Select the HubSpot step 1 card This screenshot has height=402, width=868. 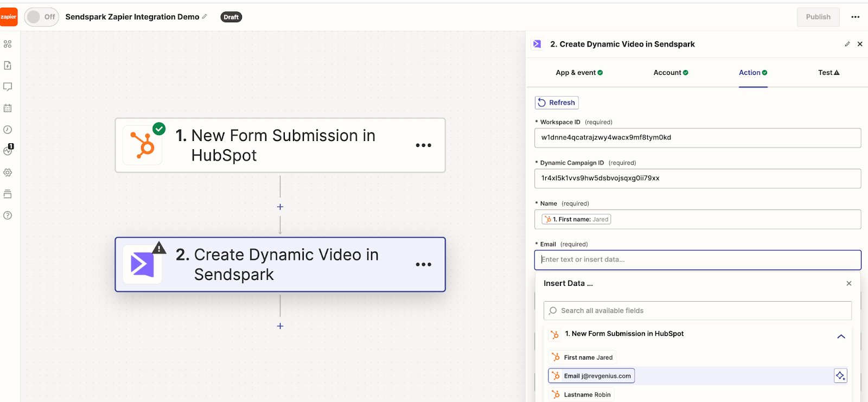280,145
